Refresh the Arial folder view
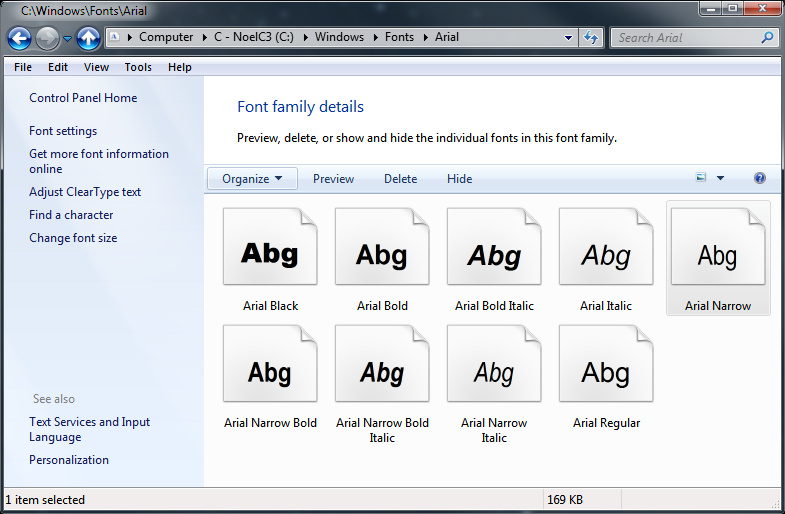 coord(591,38)
